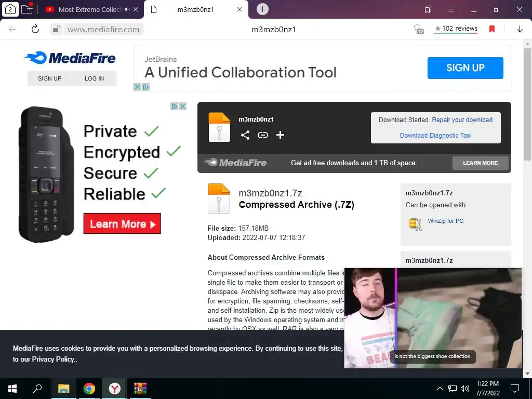Click the WinZip for PC link
This screenshot has width=532, height=399.
click(x=445, y=221)
